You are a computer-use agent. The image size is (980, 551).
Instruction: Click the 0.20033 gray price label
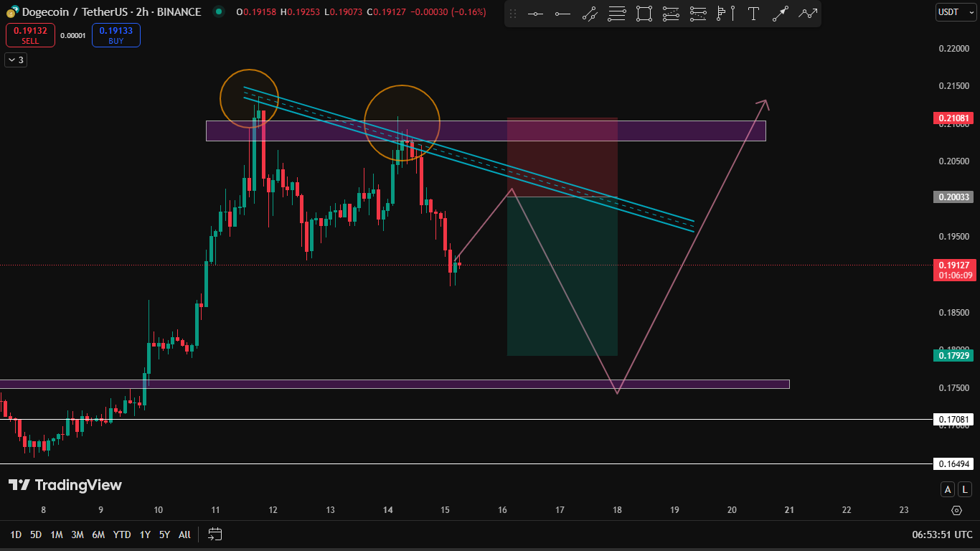click(953, 197)
